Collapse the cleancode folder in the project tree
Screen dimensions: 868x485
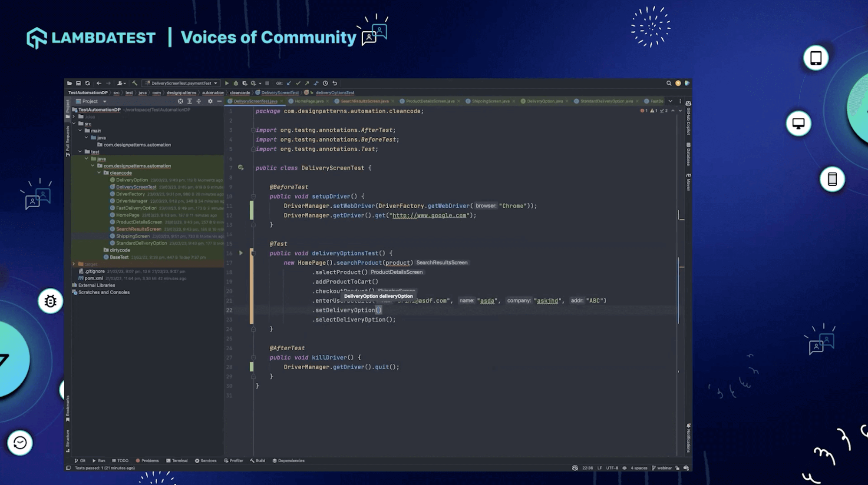click(99, 173)
